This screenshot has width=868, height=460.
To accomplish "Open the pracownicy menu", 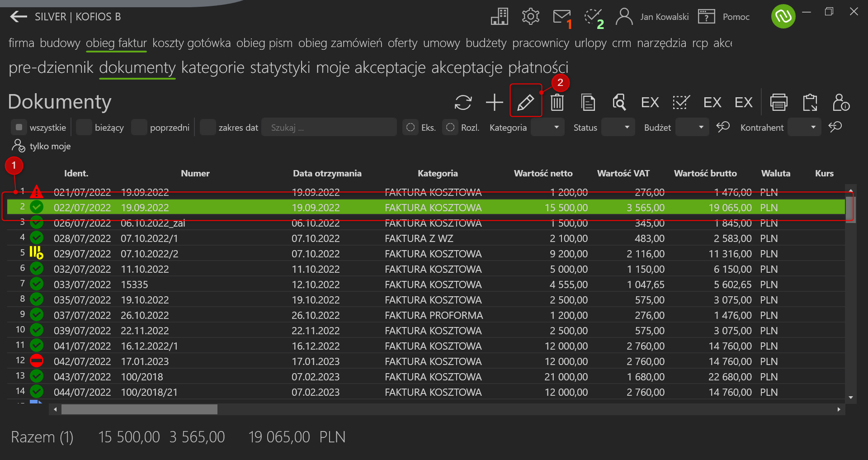I will pyautogui.click(x=541, y=43).
